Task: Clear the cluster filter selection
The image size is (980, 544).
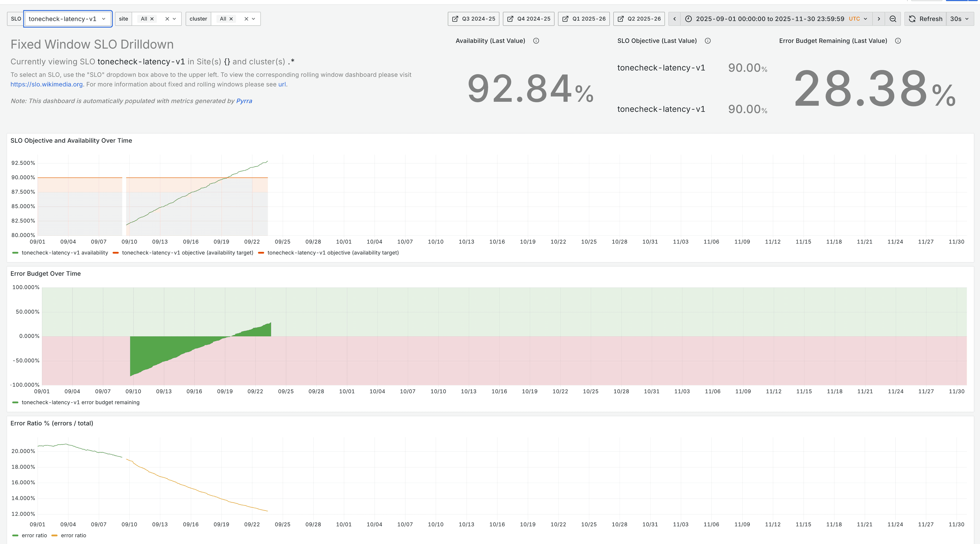Action: 246,19
